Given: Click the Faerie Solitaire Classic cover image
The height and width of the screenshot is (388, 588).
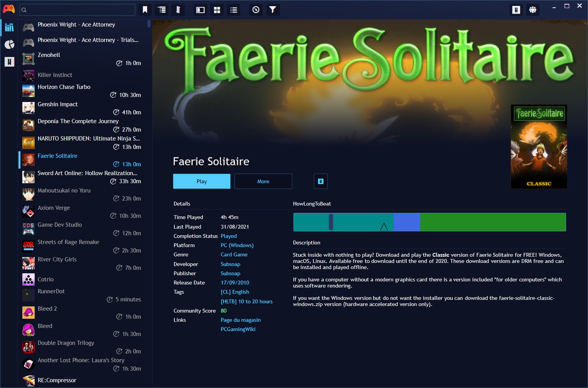Looking at the screenshot, I should [x=539, y=147].
